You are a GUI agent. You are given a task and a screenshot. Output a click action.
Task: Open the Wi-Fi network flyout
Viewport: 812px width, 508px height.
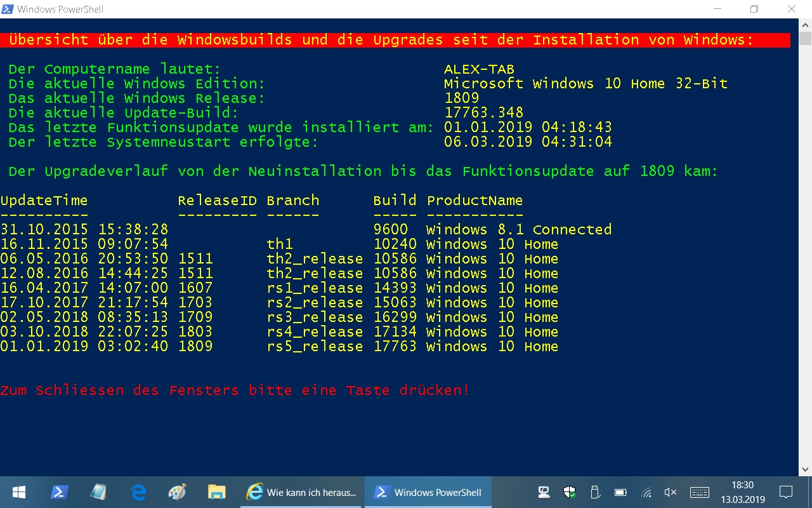[x=646, y=492]
